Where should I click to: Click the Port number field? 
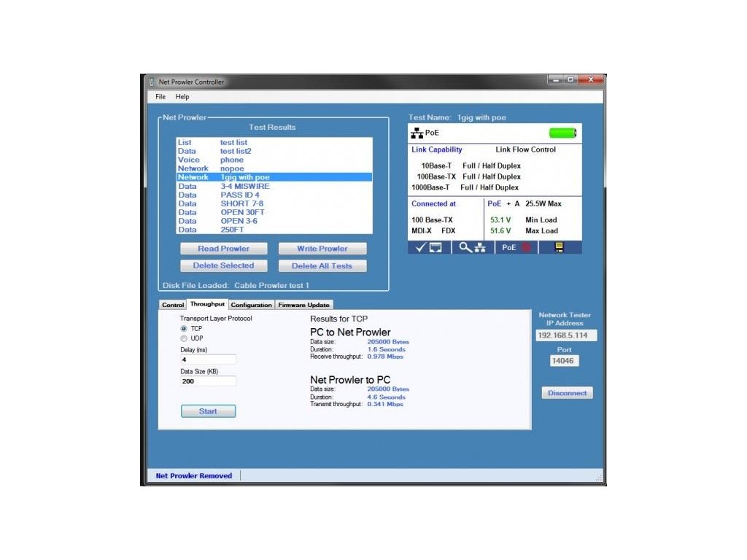[x=564, y=360]
